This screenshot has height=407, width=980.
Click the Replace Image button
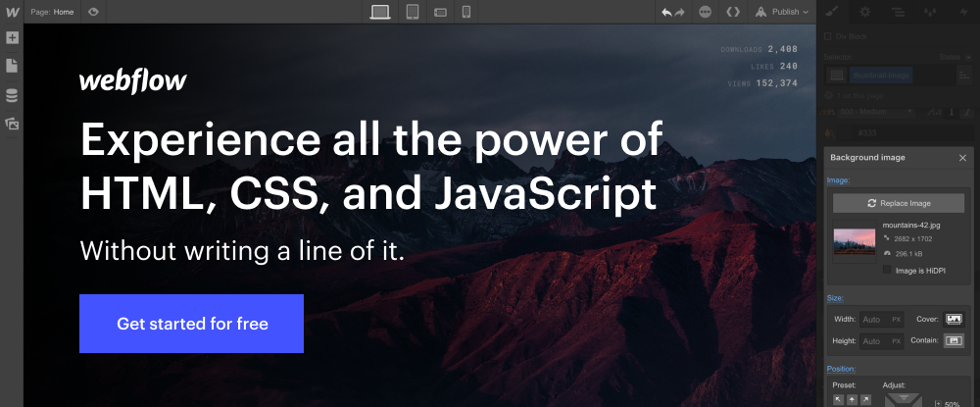click(899, 203)
